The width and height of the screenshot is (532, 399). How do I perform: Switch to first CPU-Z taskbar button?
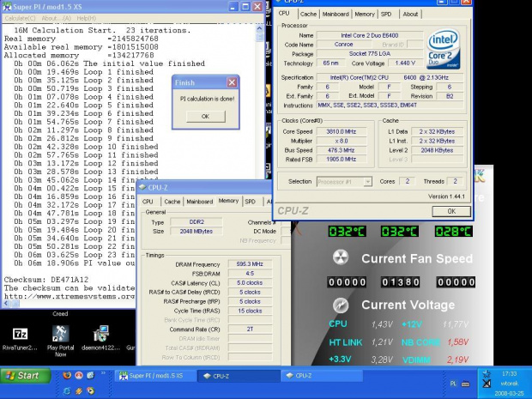click(x=239, y=376)
